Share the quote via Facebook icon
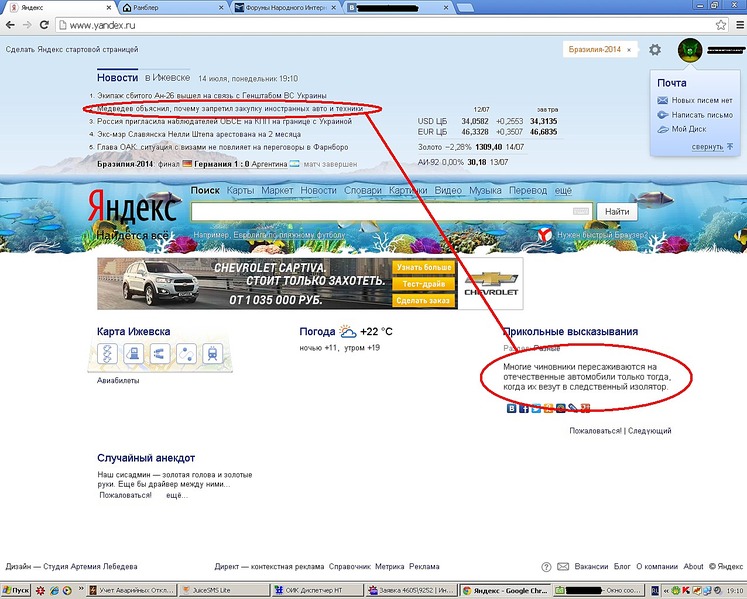Image resolution: width=747 pixels, height=599 pixels. click(524, 408)
